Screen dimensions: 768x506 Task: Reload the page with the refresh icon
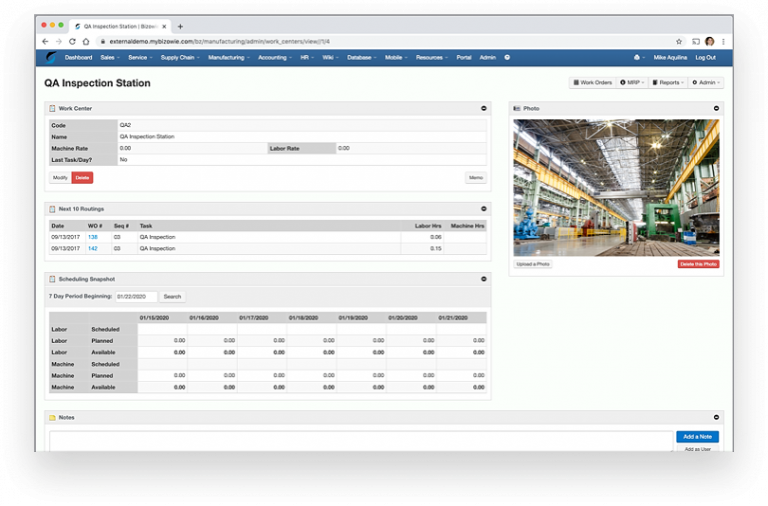[x=72, y=42]
